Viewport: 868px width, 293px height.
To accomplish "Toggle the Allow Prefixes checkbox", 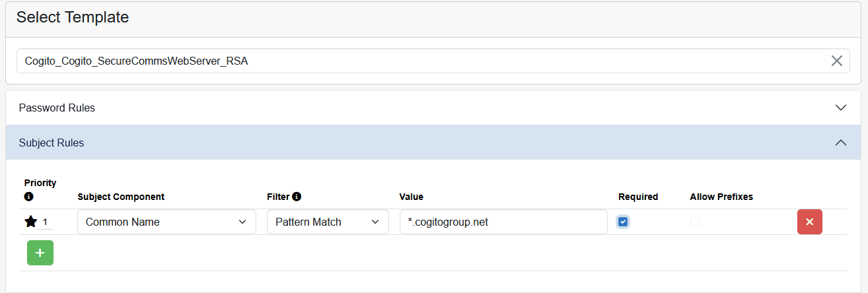I will point(695,222).
